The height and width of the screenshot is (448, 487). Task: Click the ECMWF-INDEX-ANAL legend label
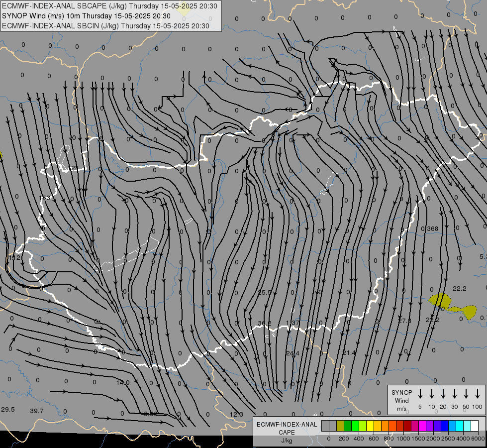pos(287,425)
